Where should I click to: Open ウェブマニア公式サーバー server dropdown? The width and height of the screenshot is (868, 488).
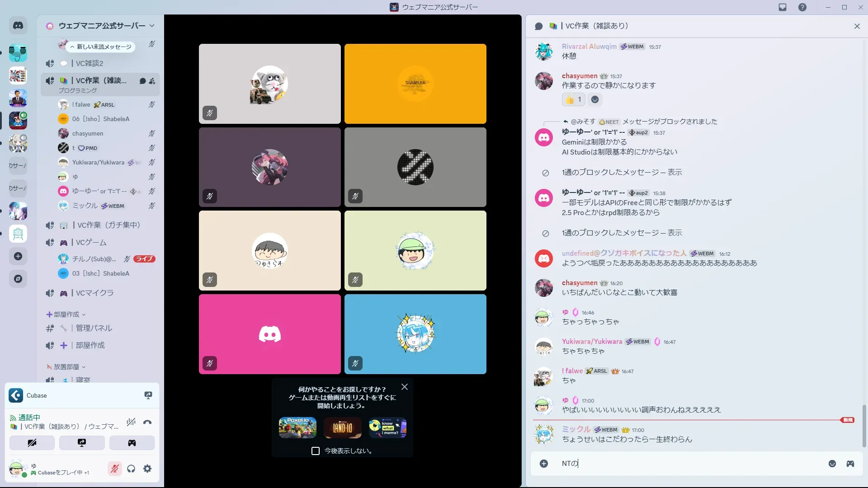pyautogui.click(x=102, y=26)
